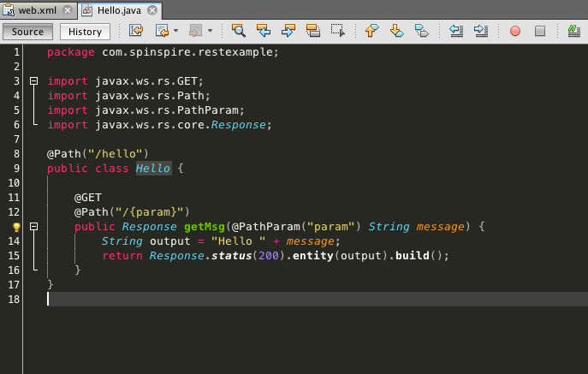The width and height of the screenshot is (588, 374).
Task: Jump to Next Bookmark icon
Action: pyautogui.click(x=397, y=31)
